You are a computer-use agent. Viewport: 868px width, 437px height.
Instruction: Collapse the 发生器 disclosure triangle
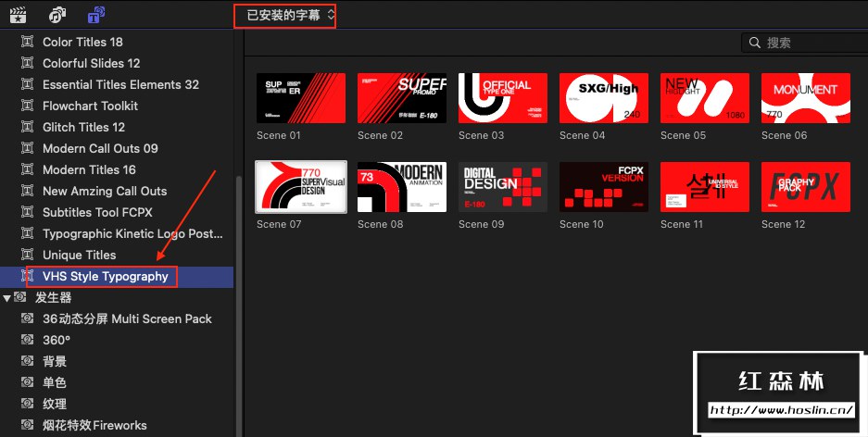(6, 298)
